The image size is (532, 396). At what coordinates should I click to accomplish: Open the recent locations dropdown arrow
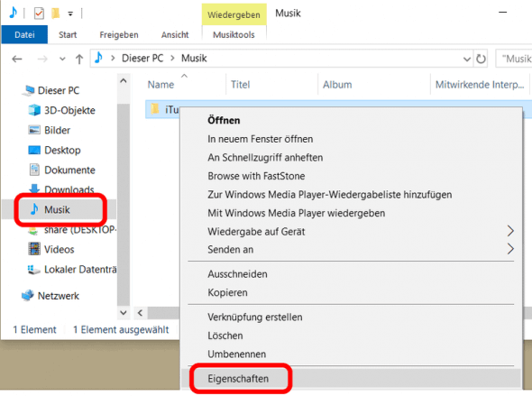click(62, 59)
